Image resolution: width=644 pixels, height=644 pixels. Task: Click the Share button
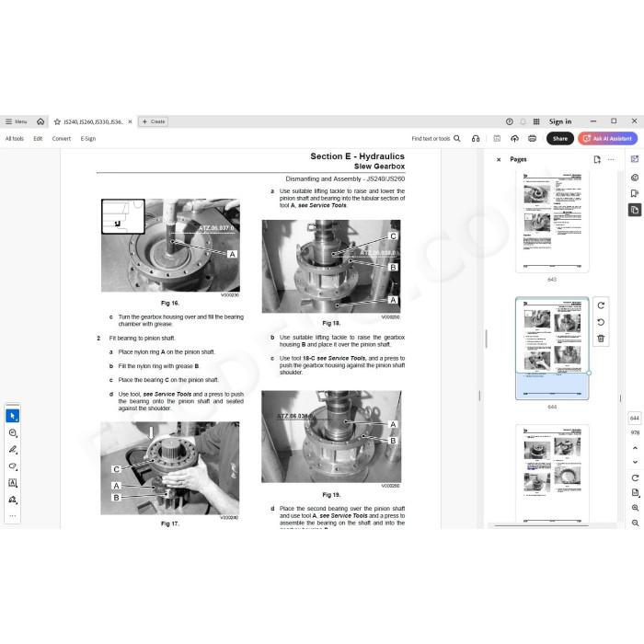coord(559,139)
